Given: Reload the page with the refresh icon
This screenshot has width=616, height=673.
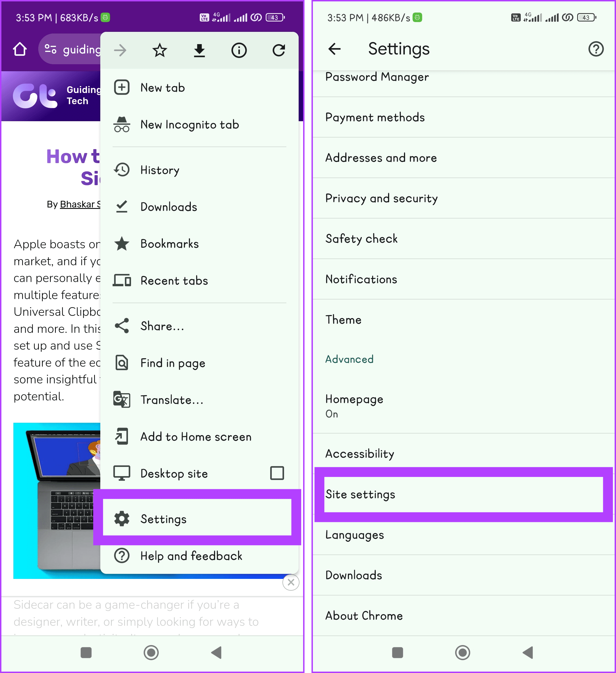Looking at the screenshot, I should coord(279,51).
